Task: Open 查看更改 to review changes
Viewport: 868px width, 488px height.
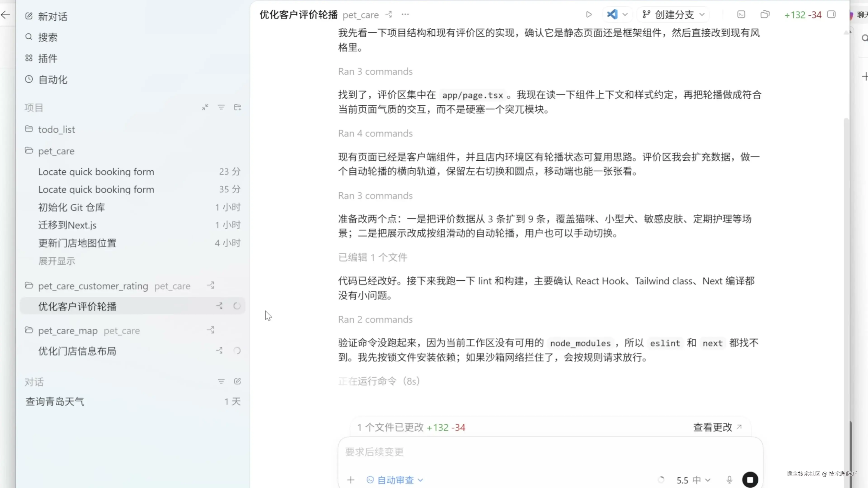Action: tap(717, 427)
